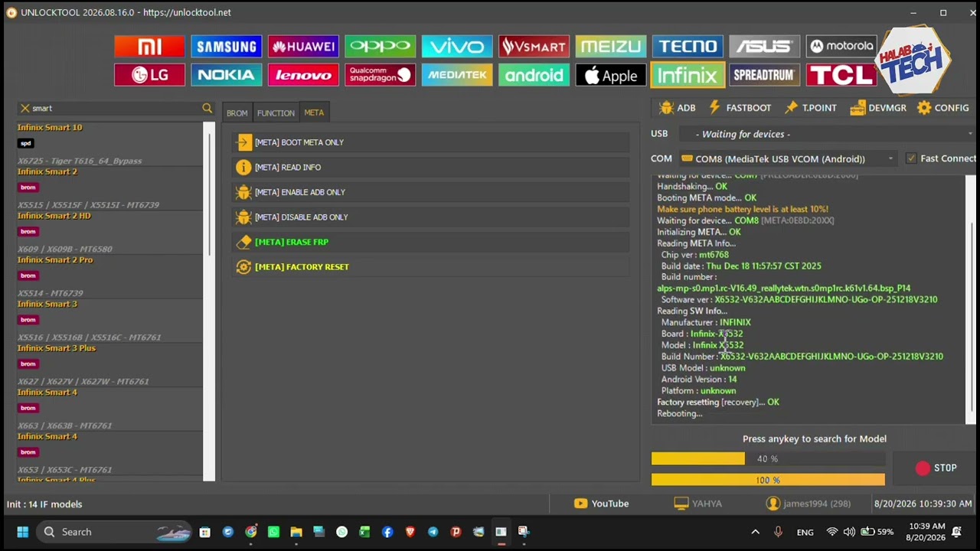Choose the Apple brand logo

[611, 75]
